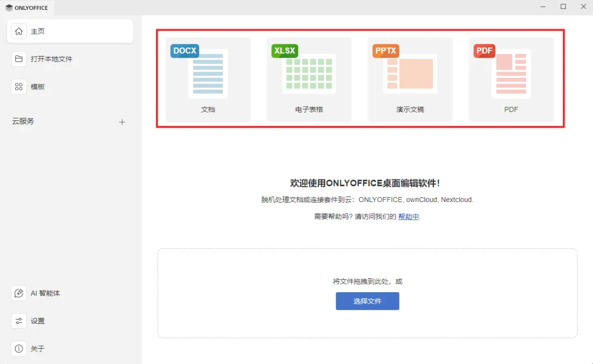Image resolution: width=593 pixels, height=364 pixels.
Task: Select the 主页 menu label
Action: pos(37,31)
